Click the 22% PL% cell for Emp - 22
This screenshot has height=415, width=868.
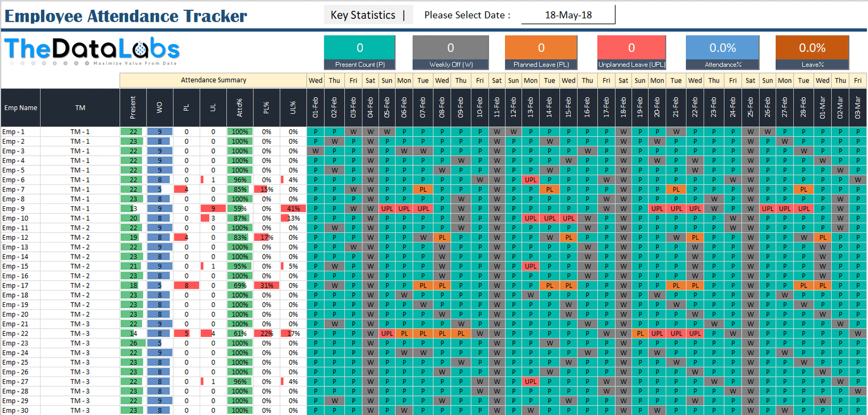coord(266,334)
